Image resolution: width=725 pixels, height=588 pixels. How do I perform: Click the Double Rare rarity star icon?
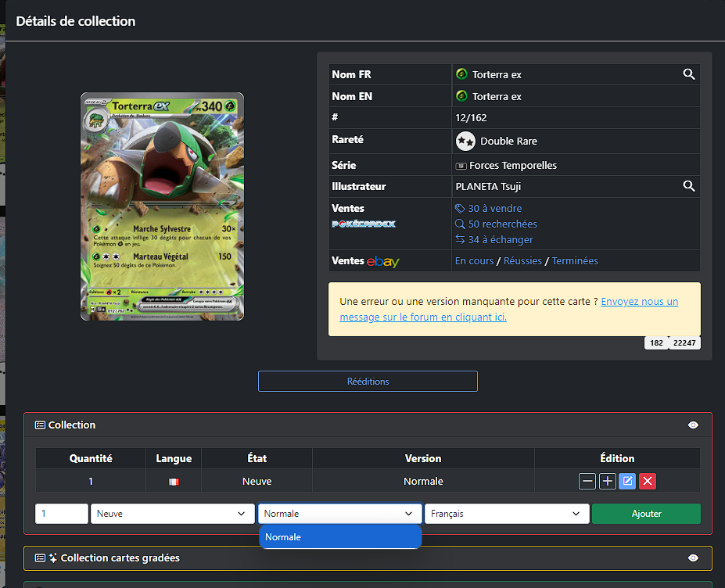[465, 141]
